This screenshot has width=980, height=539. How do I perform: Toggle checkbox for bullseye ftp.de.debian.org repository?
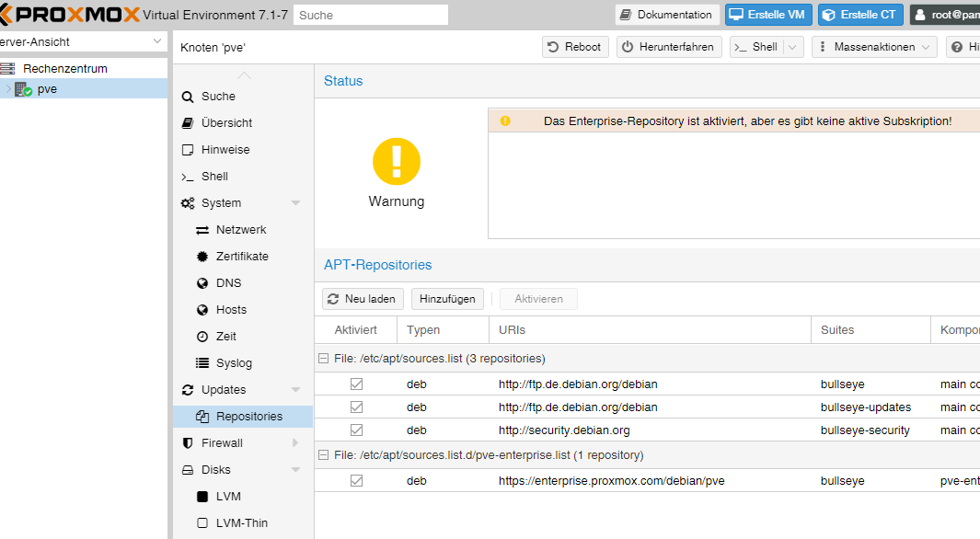(356, 384)
